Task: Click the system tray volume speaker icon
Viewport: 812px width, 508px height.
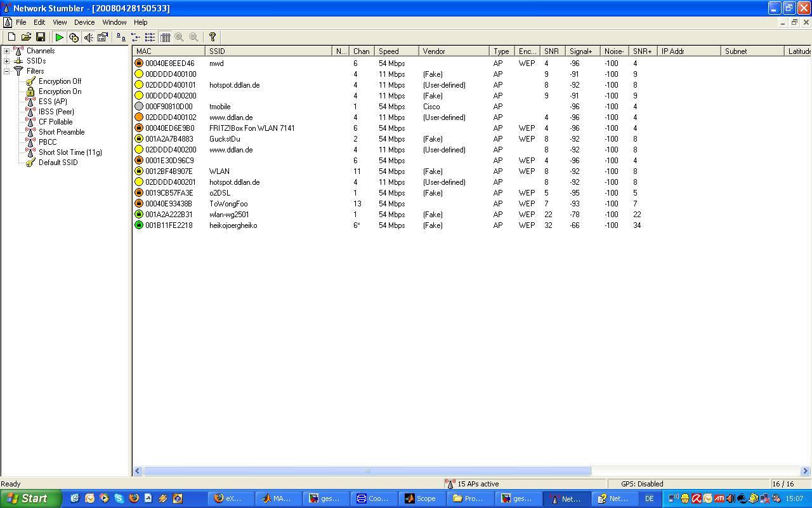Action: click(730, 498)
